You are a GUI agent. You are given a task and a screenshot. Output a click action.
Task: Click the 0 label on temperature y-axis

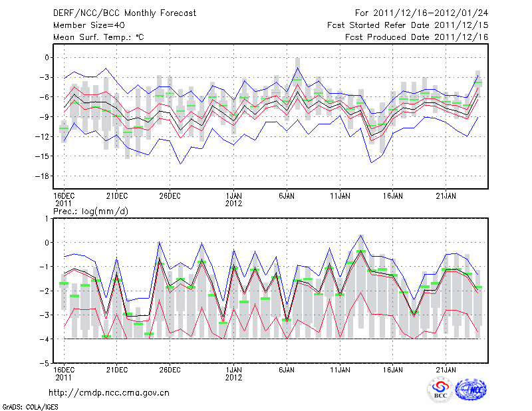[x=46, y=57]
